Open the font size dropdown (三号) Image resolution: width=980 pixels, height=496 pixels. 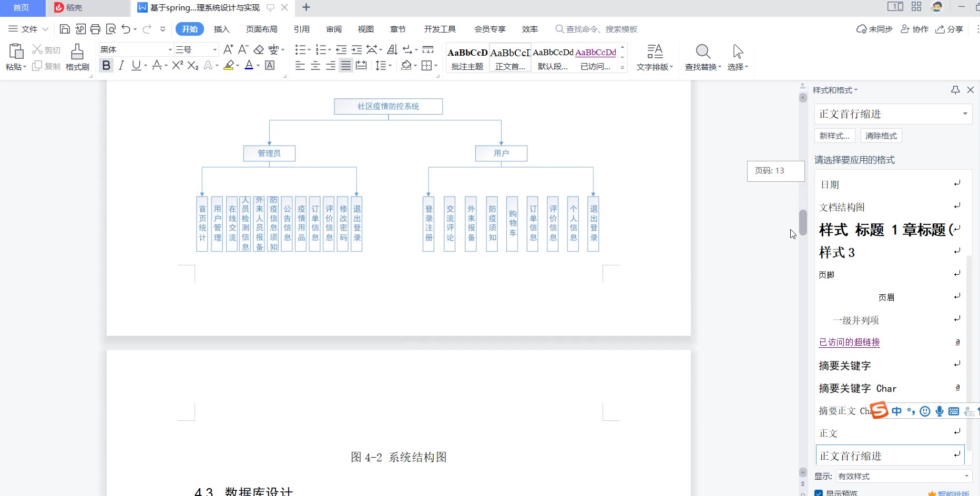tap(215, 49)
